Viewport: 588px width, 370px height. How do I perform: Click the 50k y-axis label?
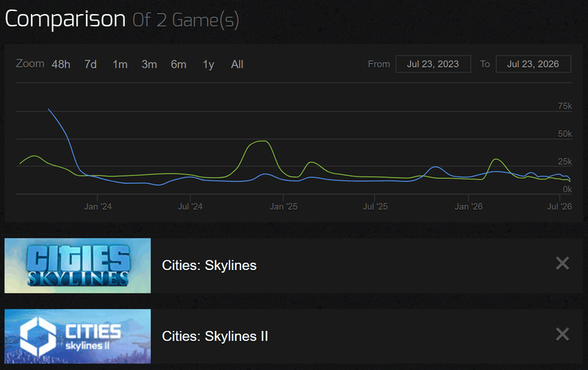click(564, 134)
